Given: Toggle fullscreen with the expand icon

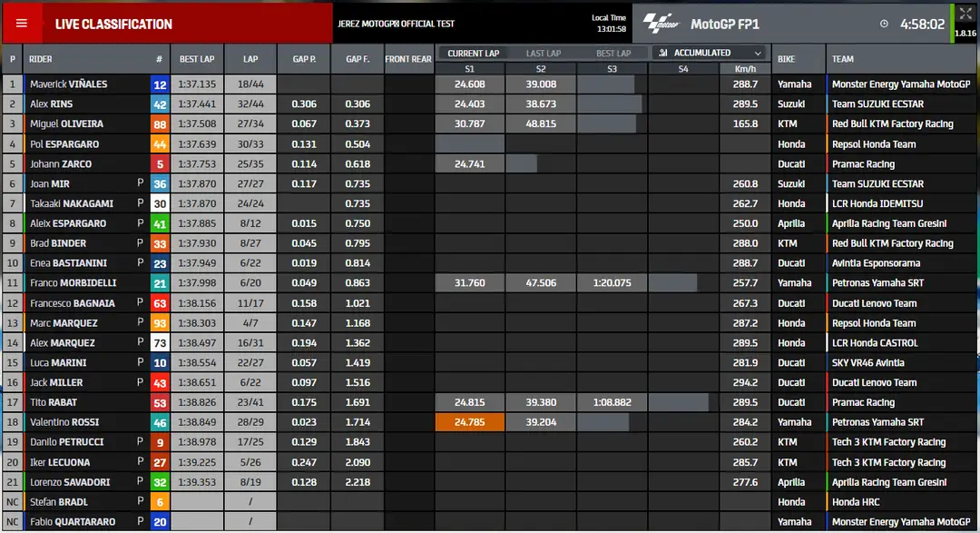Looking at the screenshot, I should (x=965, y=14).
